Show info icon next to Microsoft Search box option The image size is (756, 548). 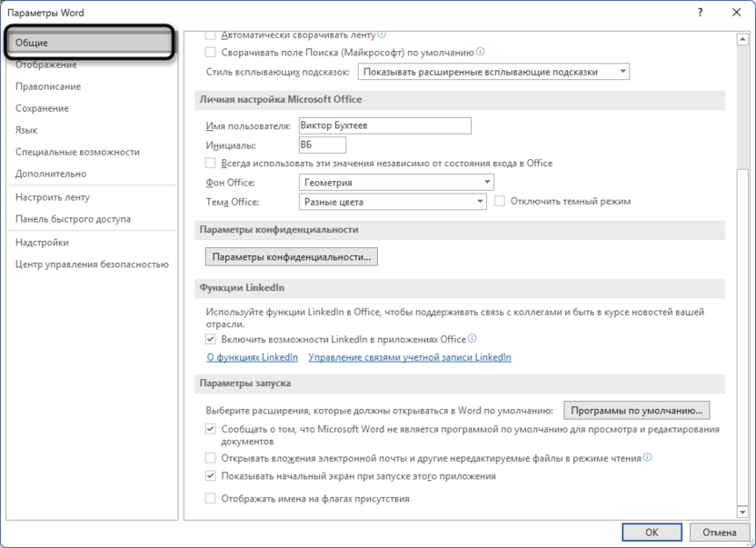pos(480,52)
